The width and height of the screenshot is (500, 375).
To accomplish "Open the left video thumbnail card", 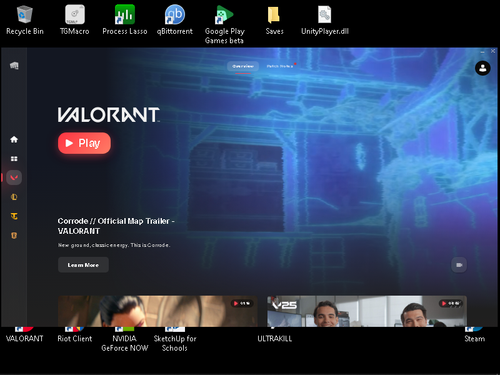I will coord(158,311).
